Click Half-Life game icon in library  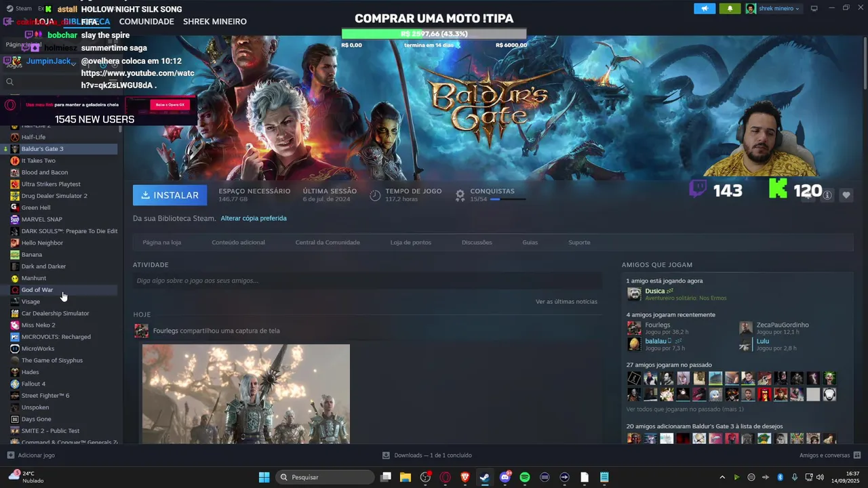[15, 137]
